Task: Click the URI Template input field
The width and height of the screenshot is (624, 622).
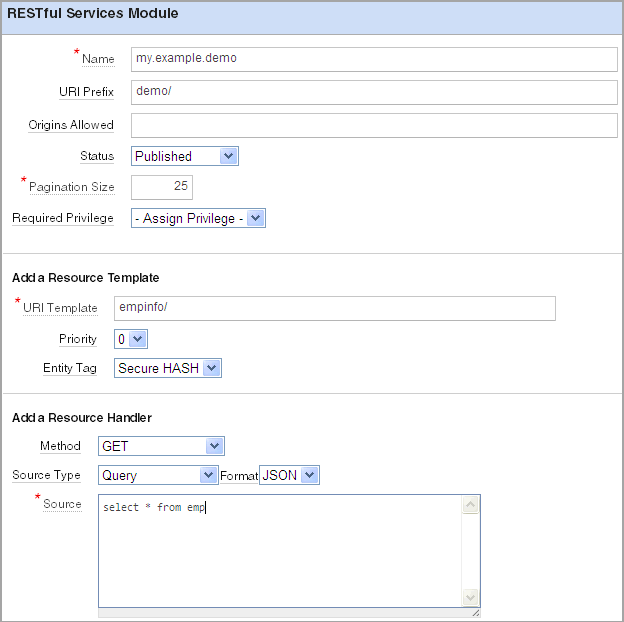Action: click(x=335, y=308)
